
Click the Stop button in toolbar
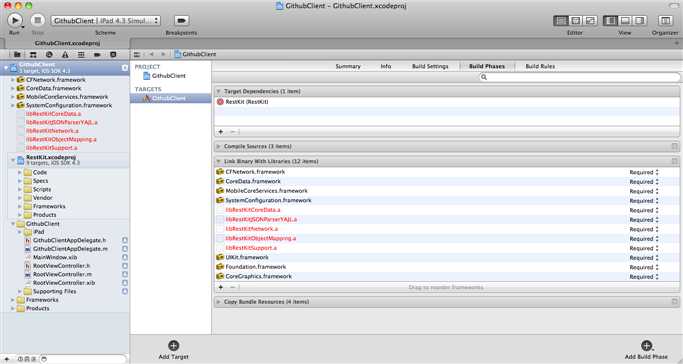coord(37,20)
